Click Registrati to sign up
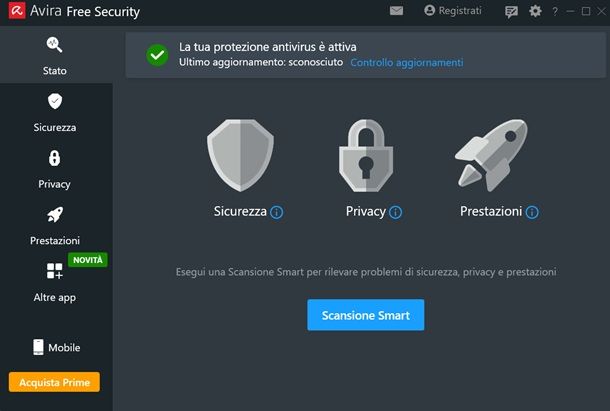The width and height of the screenshot is (610, 411). tap(453, 11)
